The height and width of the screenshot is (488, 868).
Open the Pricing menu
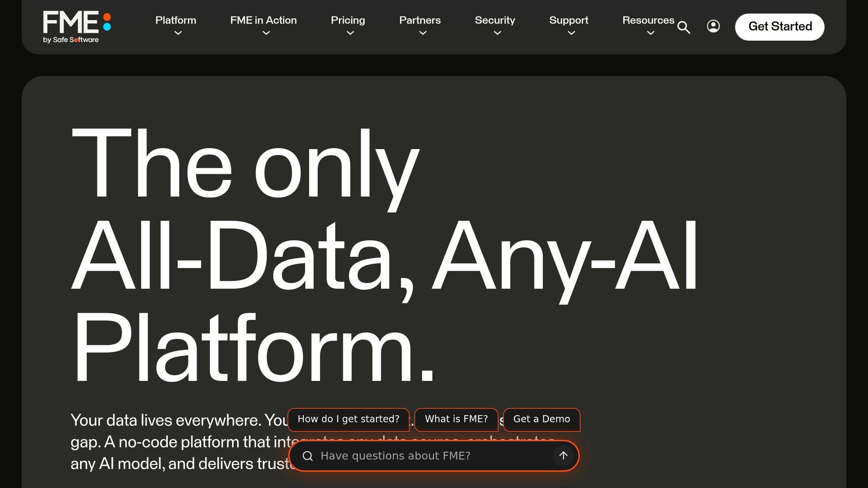348,20
